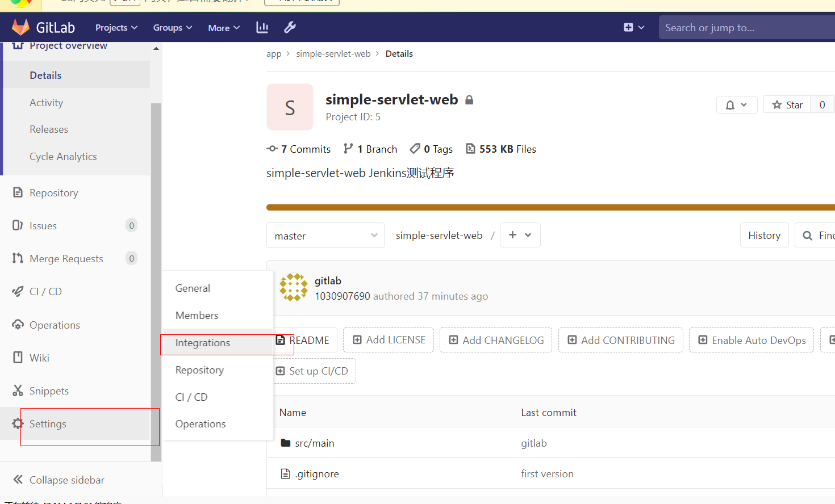Click the Operations icon in the sidebar

coord(18,325)
